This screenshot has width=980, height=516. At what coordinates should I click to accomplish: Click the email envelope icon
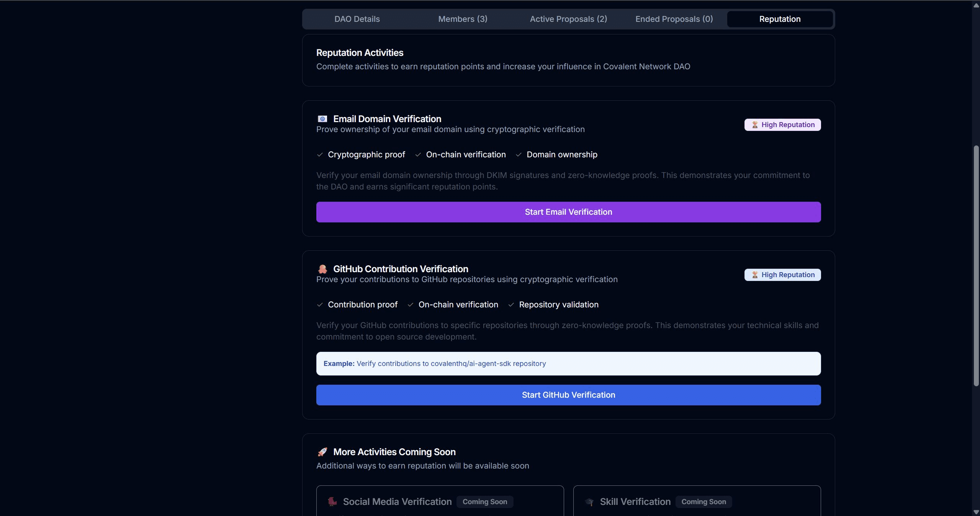pyautogui.click(x=322, y=119)
